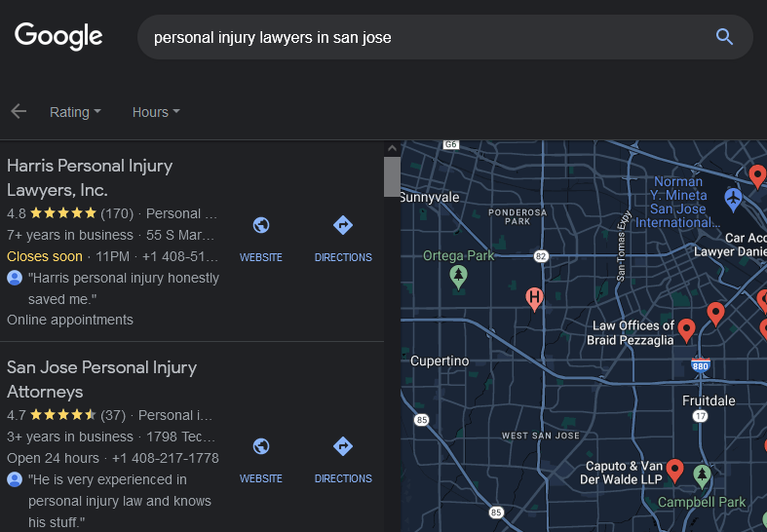Click WEBSITE label for San Jose Personal Injury Attorneys
This screenshot has width=767, height=532.
[261, 478]
